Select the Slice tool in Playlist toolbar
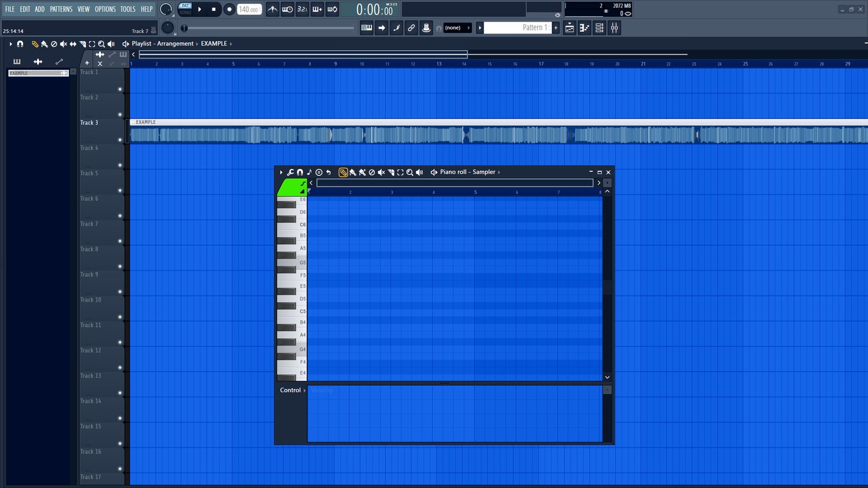The height and width of the screenshot is (488, 868). [x=83, y=44]
